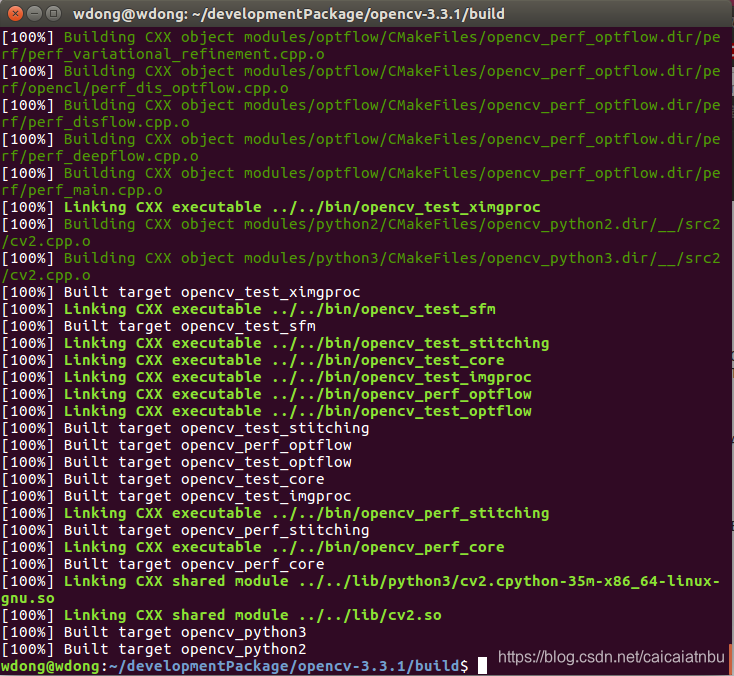734x676 pixels.
Task: Close the terminal window
Action: (15, 14)
